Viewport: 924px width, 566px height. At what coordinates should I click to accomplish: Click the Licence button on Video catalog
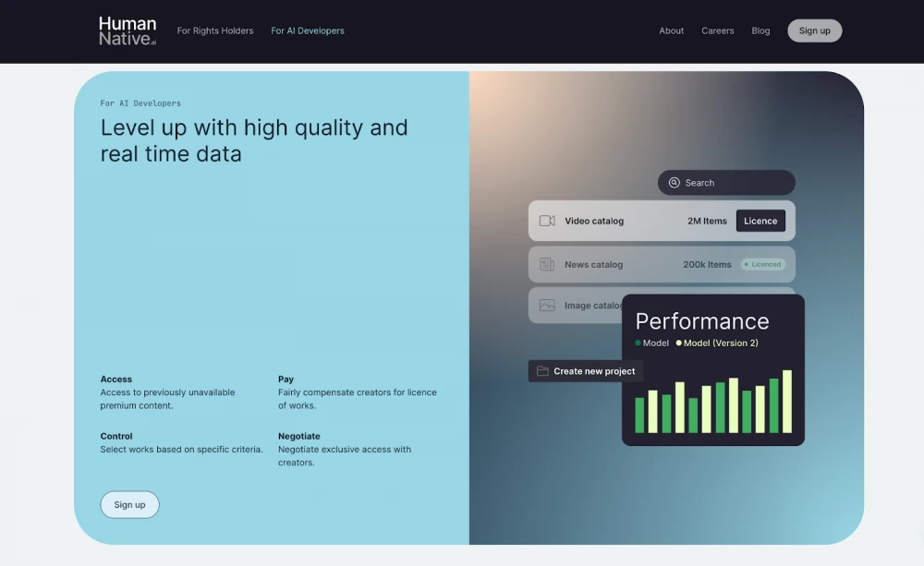tap(760, 221)
